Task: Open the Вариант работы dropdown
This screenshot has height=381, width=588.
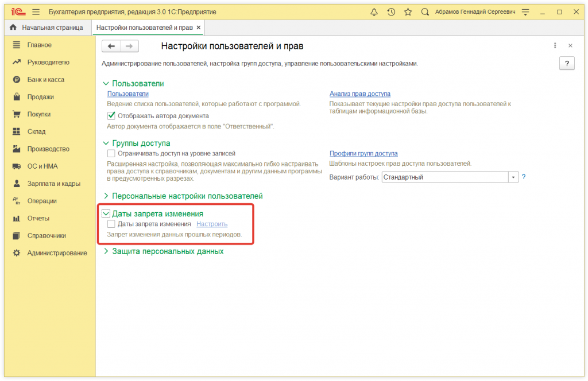Action: click(x=513, y=177)
